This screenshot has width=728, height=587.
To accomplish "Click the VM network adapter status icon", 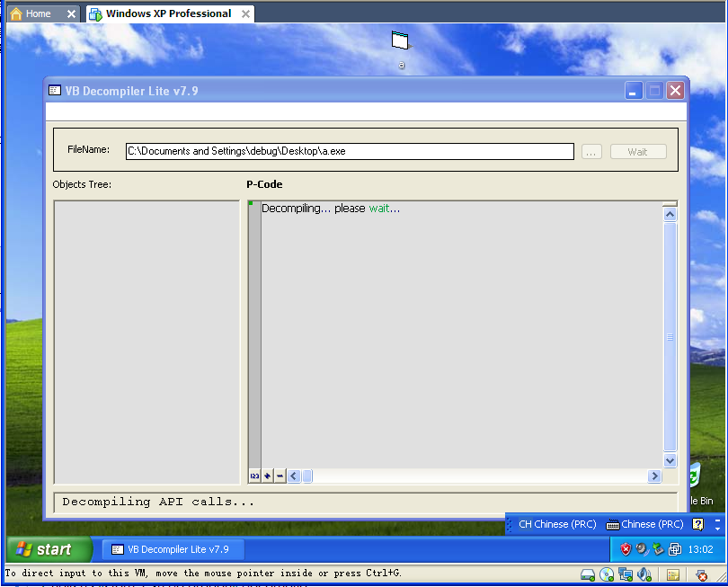I will click(626, 575).
